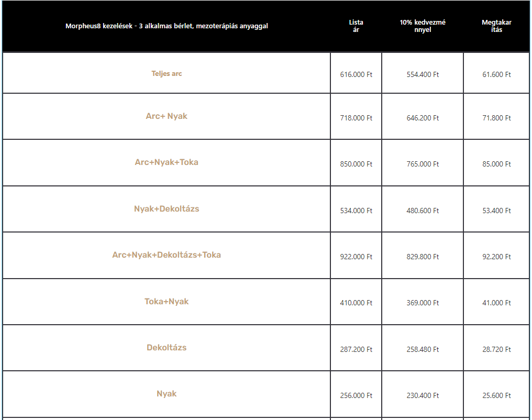Click the Nyak treatment name
The image size is (532, 420).
[167, 393]
